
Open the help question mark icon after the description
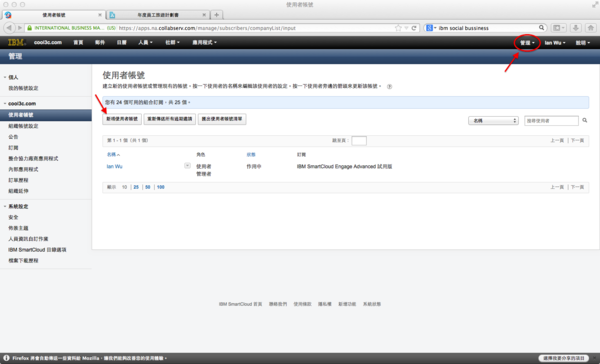(390, 87)
